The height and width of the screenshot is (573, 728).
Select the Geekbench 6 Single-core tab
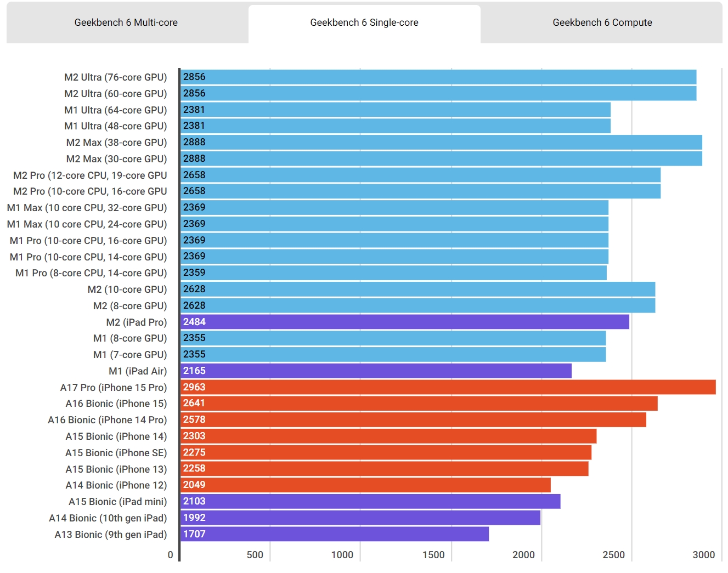[x=364, y=22]
